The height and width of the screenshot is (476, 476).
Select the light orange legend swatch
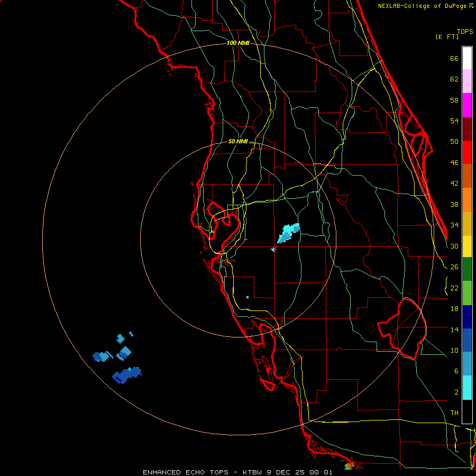(467, 200)
